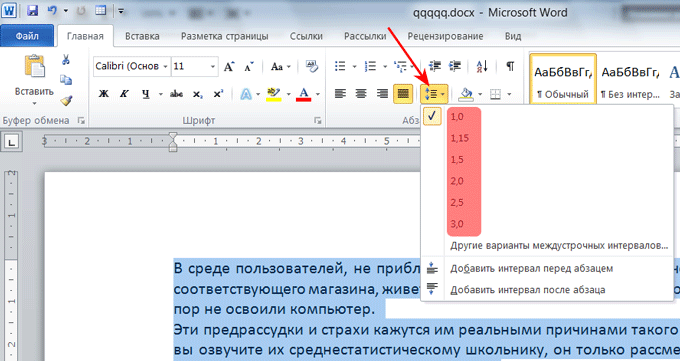680x361 pixels.
Task: Open the Шрифт dialog launcher
Action: click(x=318, y=121)
